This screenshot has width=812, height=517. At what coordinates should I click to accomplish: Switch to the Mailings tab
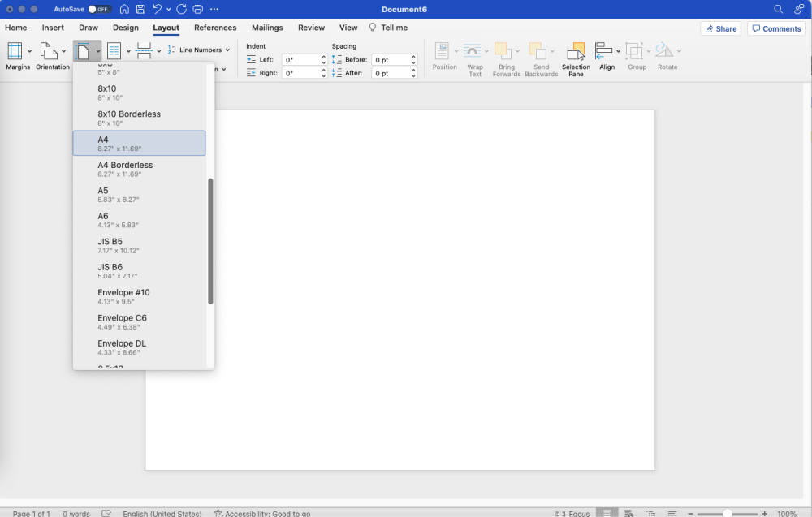(x=267, y=27)
